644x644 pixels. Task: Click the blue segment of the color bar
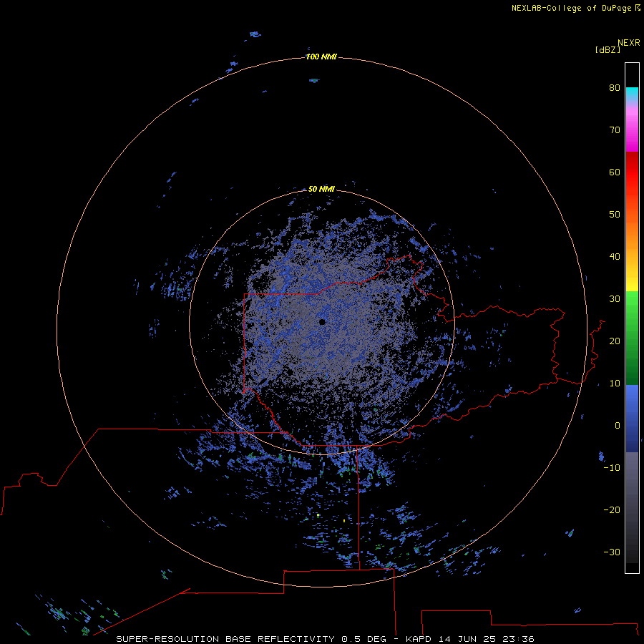[632, 419]
